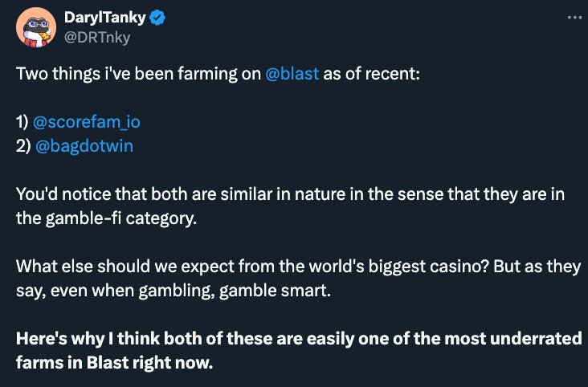Open the tweet's more options ellipsis menu
Screen dimensions: 588x387
click(x=572, y=17)
